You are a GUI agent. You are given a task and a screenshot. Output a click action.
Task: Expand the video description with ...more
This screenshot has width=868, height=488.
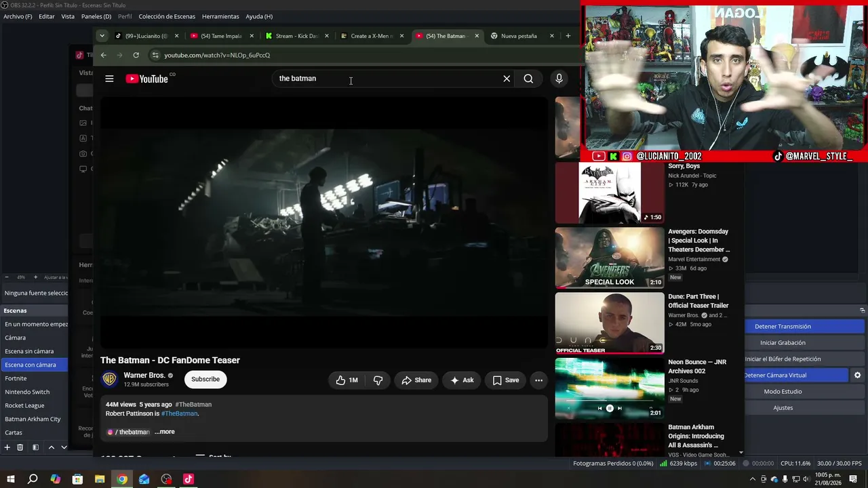(164, 432)
